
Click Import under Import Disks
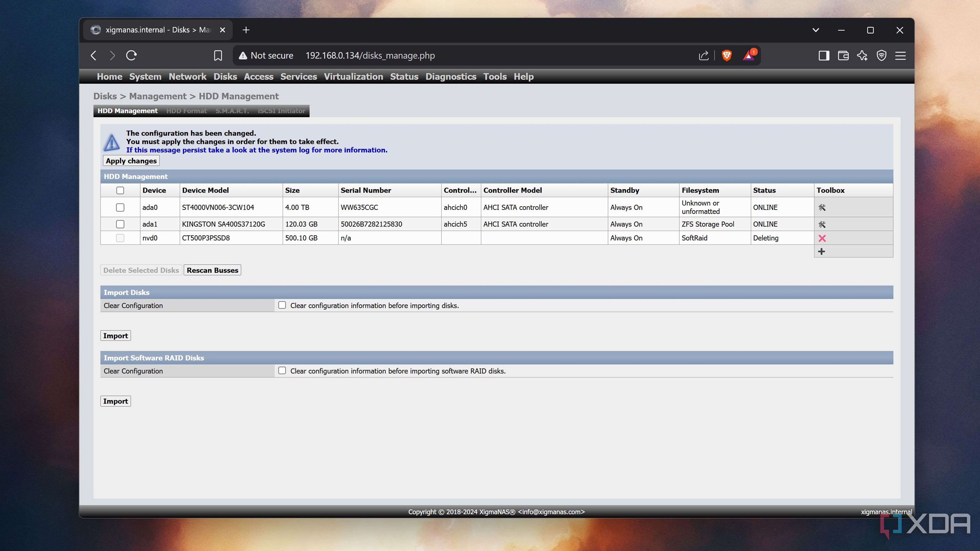[x=116, y=336]
